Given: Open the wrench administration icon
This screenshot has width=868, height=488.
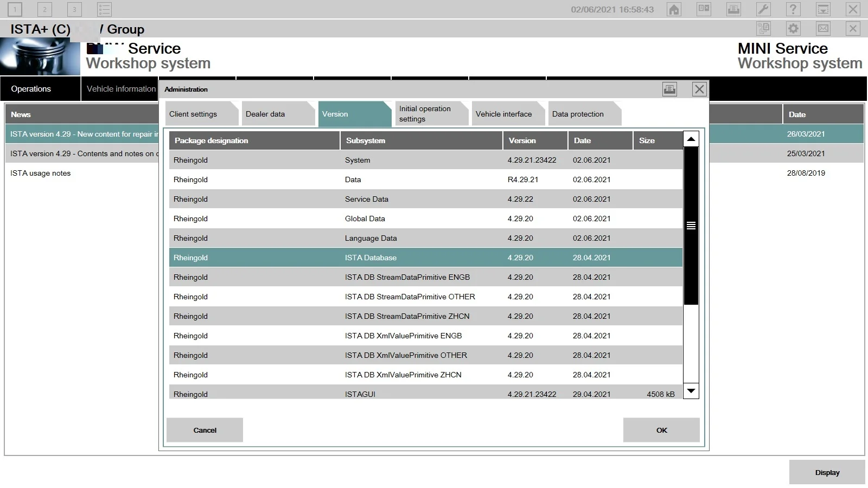Looking at the screenshot, I should tap(763, 9).
